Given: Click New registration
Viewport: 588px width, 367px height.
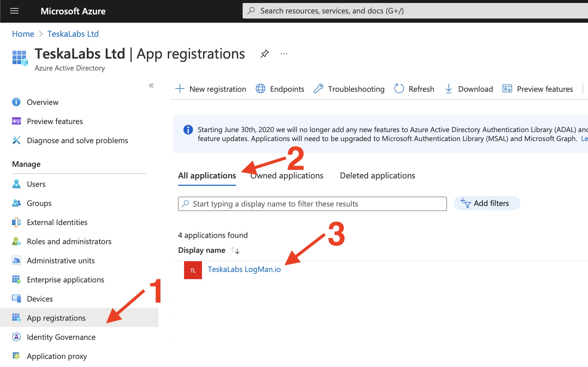Looking at the screenshot, I should click(211, 89).
